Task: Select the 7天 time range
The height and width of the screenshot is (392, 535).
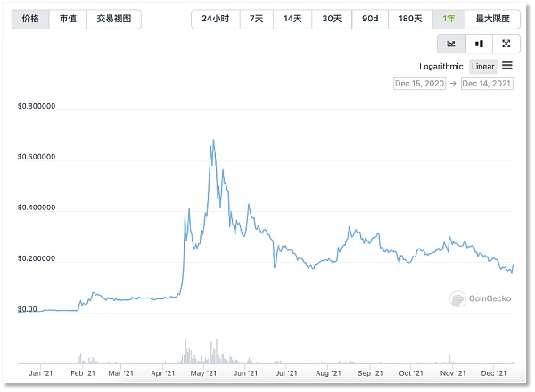Action: (256, 19)
